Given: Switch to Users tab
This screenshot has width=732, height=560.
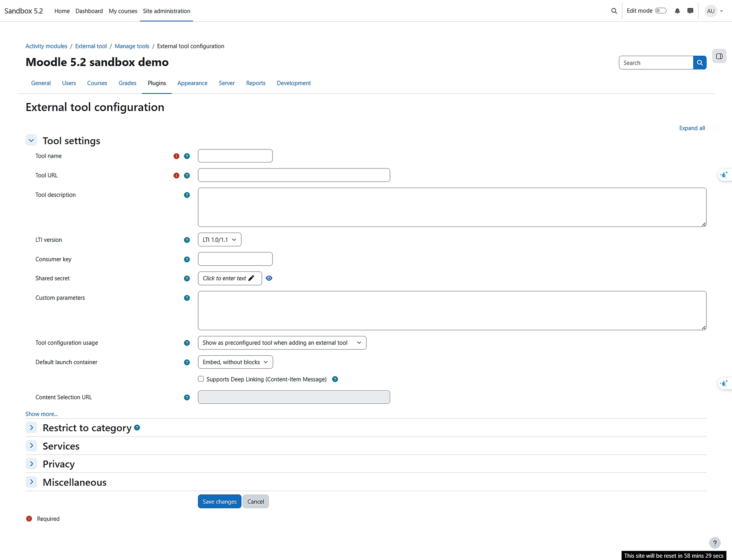Looking at the screenshot, I should click(x=69, y=83).
